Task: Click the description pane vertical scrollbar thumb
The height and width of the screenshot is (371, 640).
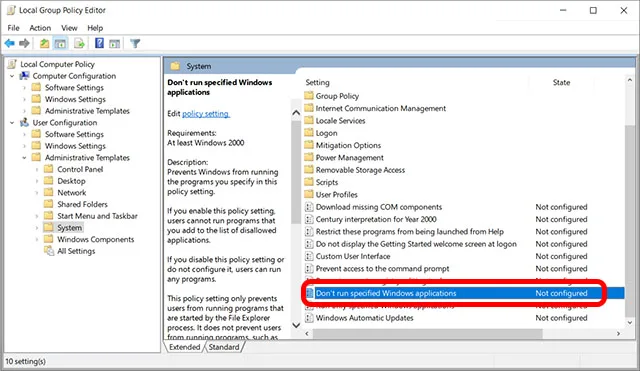Action: [x=296, y=172]
